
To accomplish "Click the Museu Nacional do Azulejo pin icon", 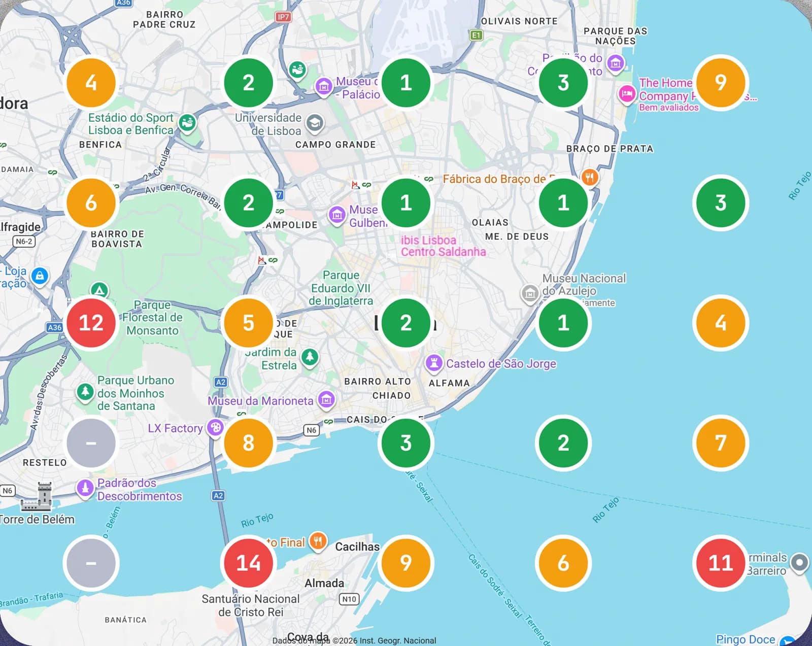I will point(530,293).
